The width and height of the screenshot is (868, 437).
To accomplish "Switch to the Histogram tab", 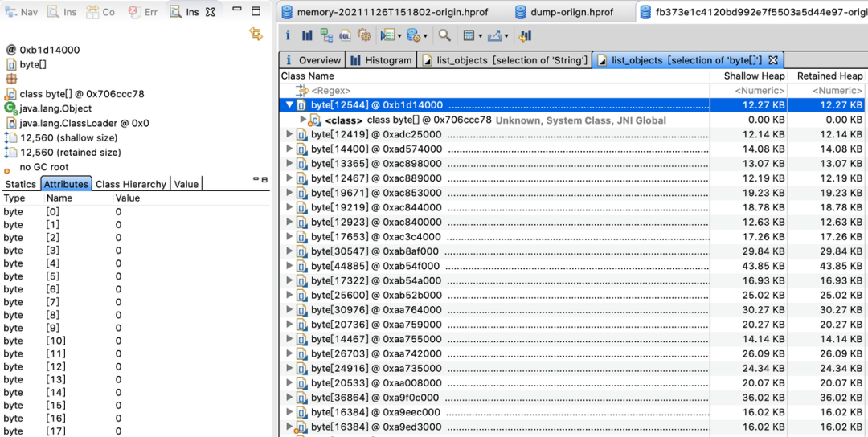I will click(x=382, y=60).
